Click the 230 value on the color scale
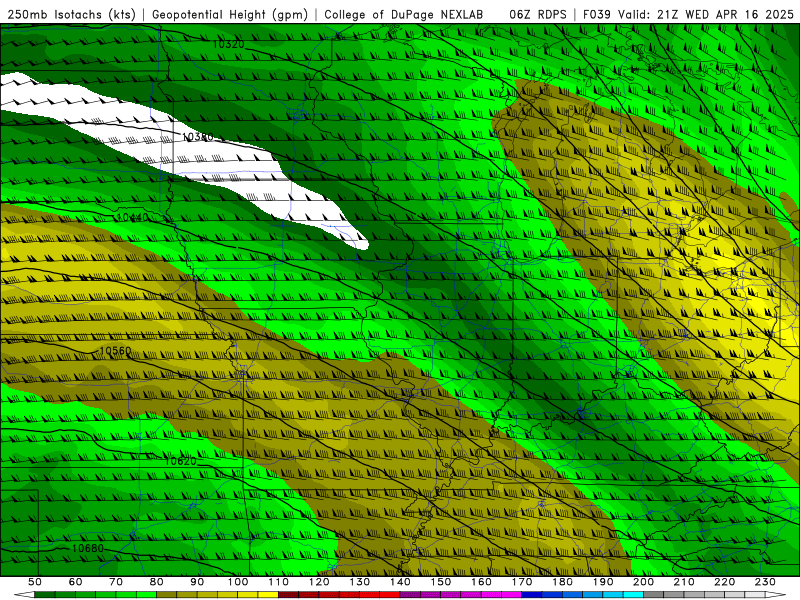Image resolution: width=800 pixels, height=600 pixels. [x=765, y=582]
